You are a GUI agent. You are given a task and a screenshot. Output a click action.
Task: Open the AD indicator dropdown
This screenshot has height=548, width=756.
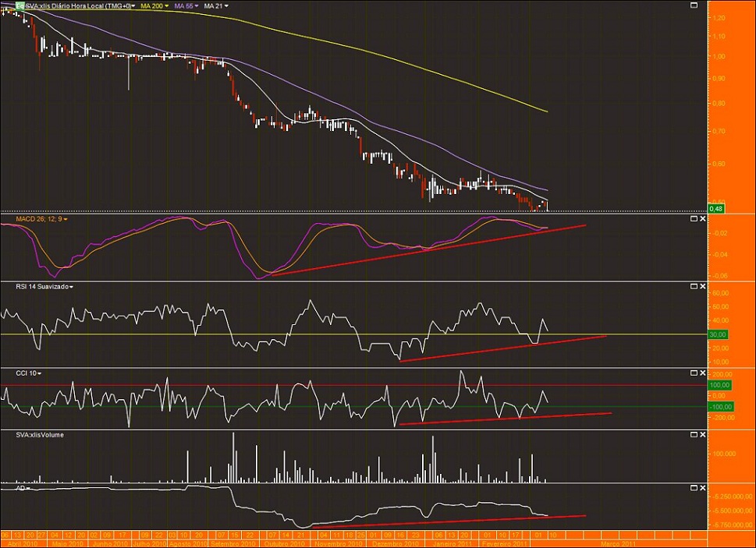pos(28,488)
